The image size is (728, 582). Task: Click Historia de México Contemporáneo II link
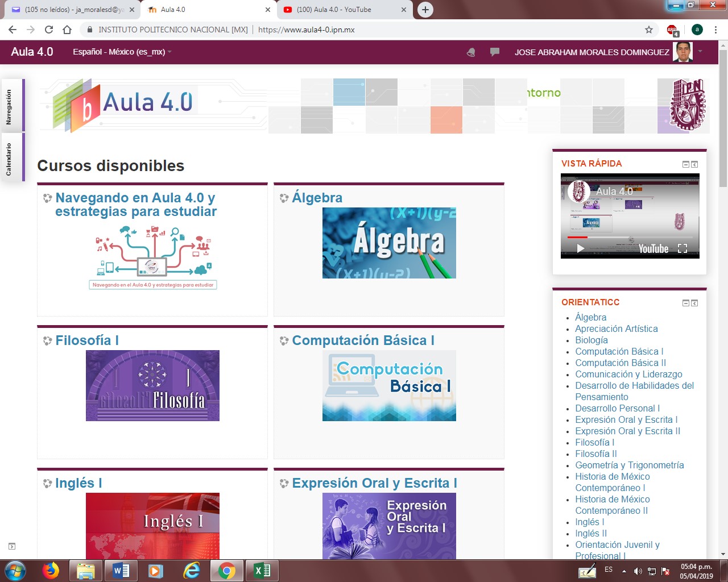(x=613, y=505)
